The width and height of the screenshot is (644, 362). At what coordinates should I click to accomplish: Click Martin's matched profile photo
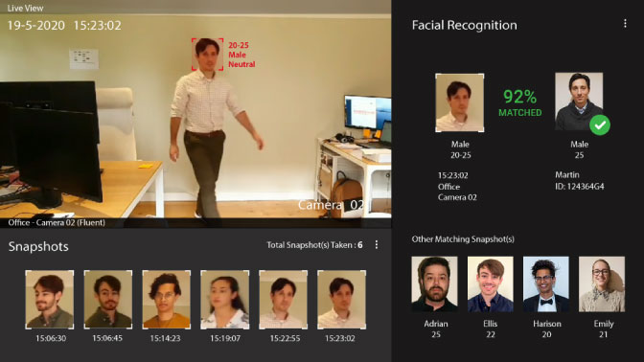click(x=579, y=102)
